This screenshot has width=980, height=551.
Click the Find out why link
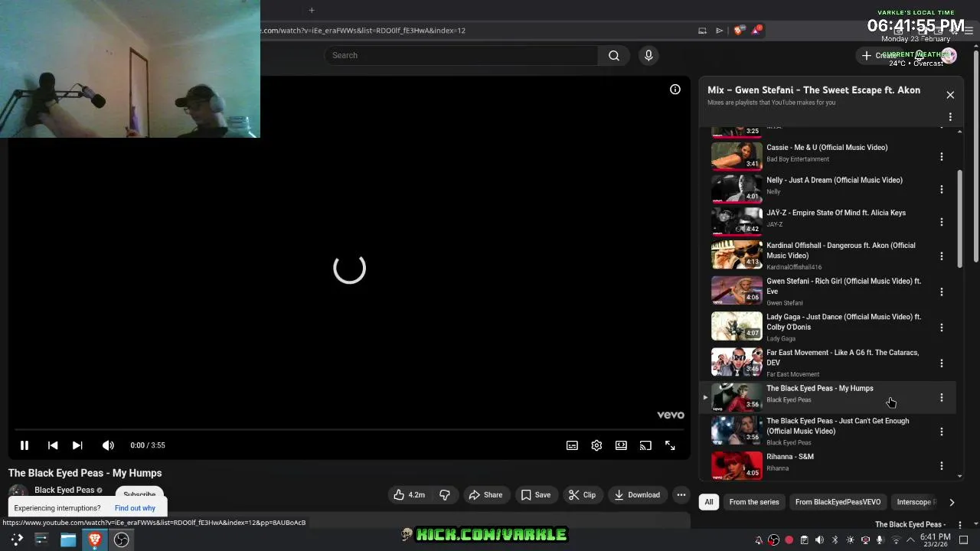point(135,508)
